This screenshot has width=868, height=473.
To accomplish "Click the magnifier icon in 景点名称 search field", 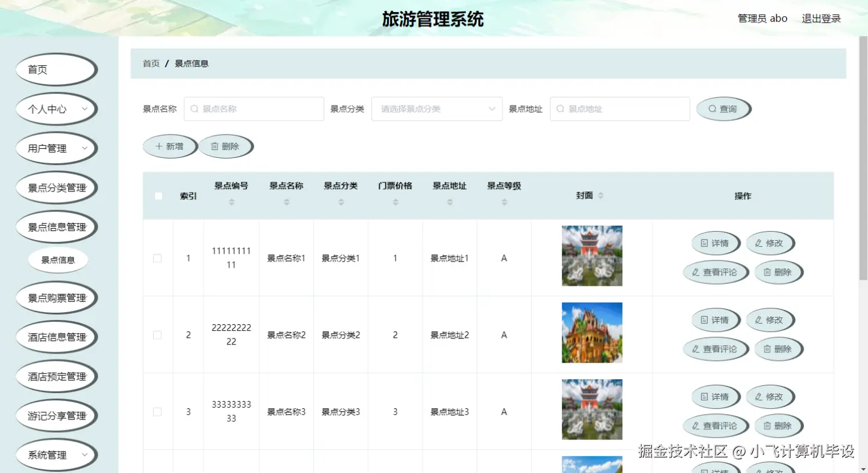I will coord(193,109).
